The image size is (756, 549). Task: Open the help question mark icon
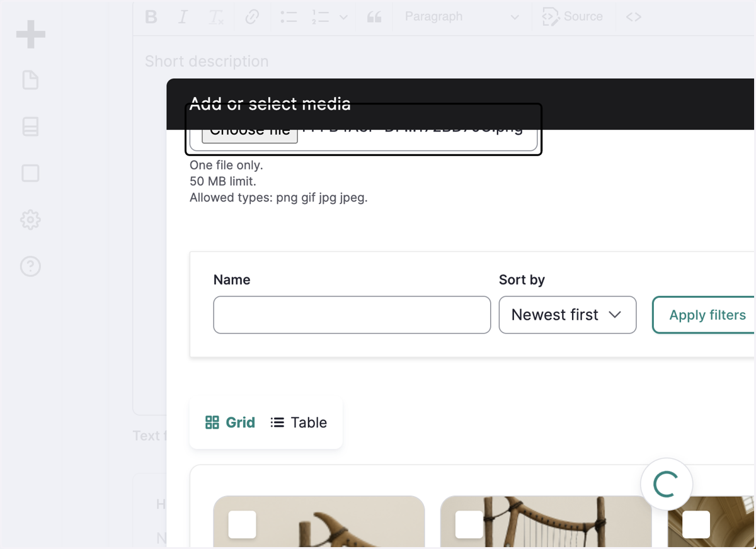[x=30, y=266]
